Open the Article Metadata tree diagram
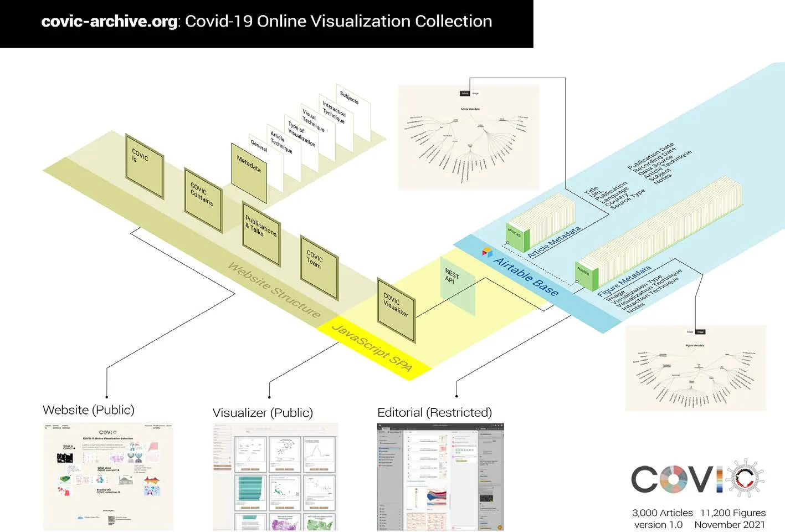The height and width of the screenshot is (532, 785). [469, 137]
